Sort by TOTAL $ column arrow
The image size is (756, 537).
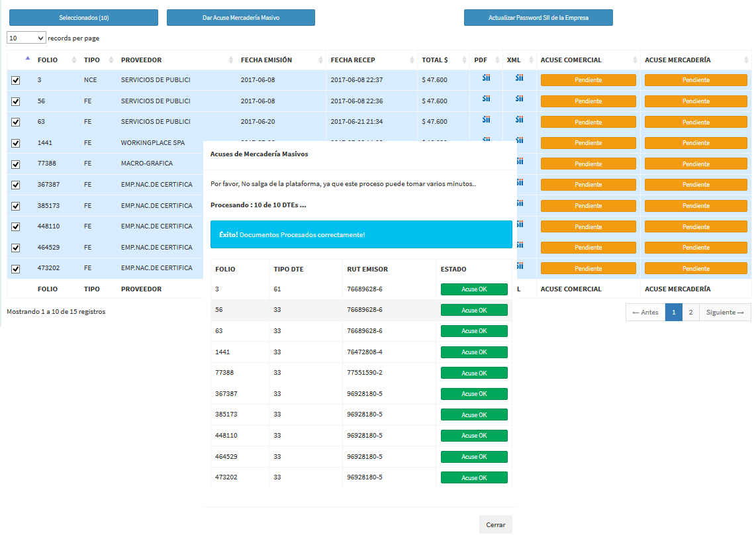coord(464,60)
